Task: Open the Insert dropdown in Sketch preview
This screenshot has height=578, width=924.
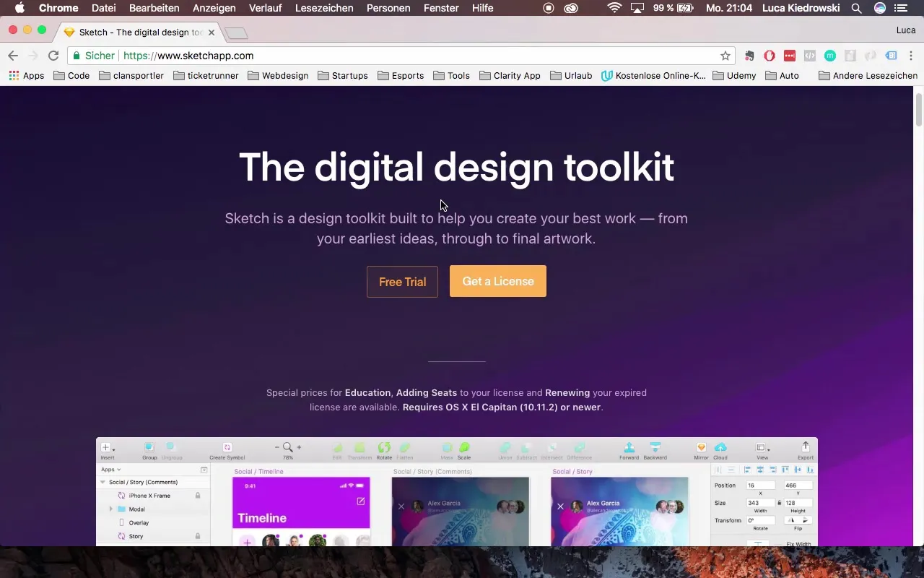Action: (108, 451)
